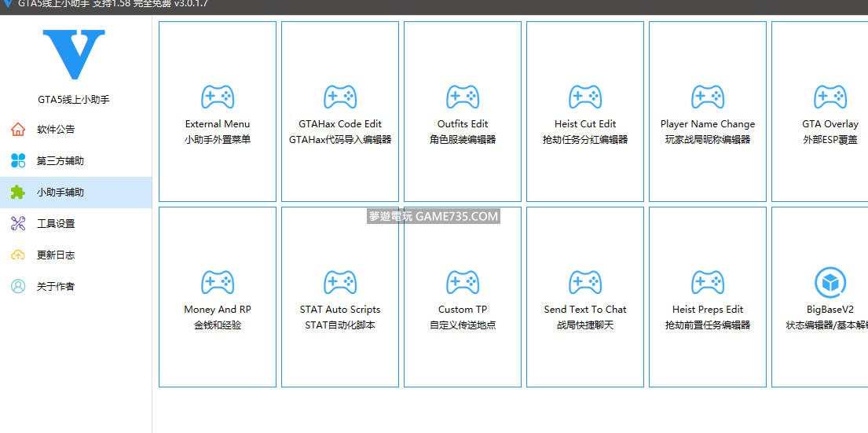Click the Outfits Edit gamepad icon

(x=462, y=97)
